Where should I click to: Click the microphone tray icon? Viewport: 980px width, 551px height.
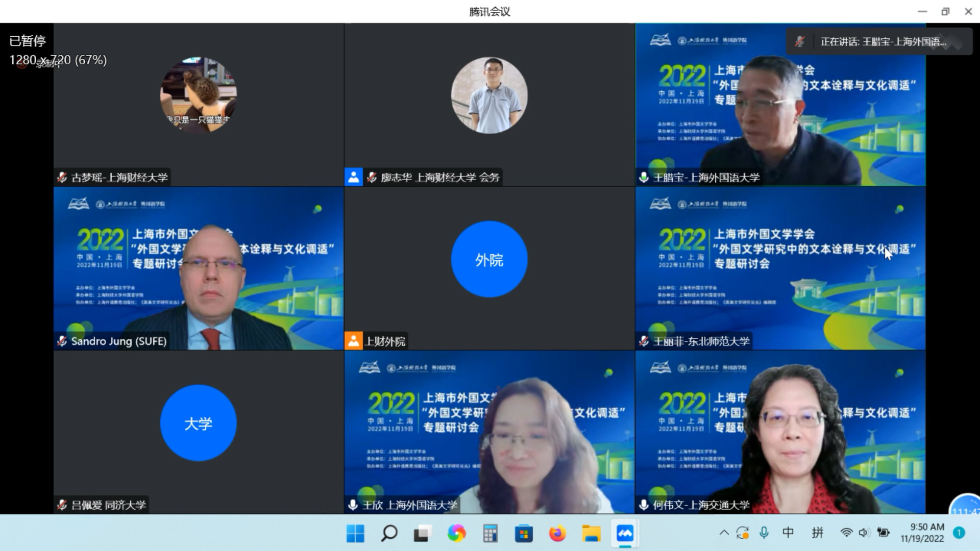[764, 533]
